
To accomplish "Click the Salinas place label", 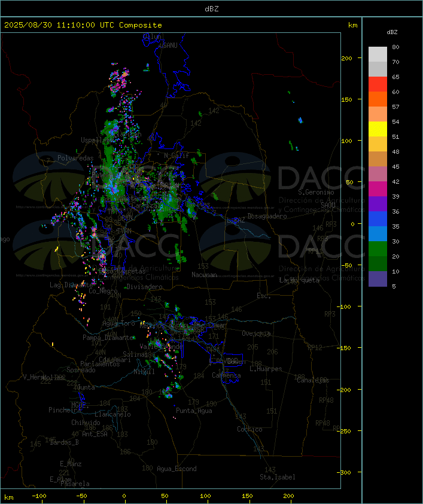I will (x=135, y=354).
